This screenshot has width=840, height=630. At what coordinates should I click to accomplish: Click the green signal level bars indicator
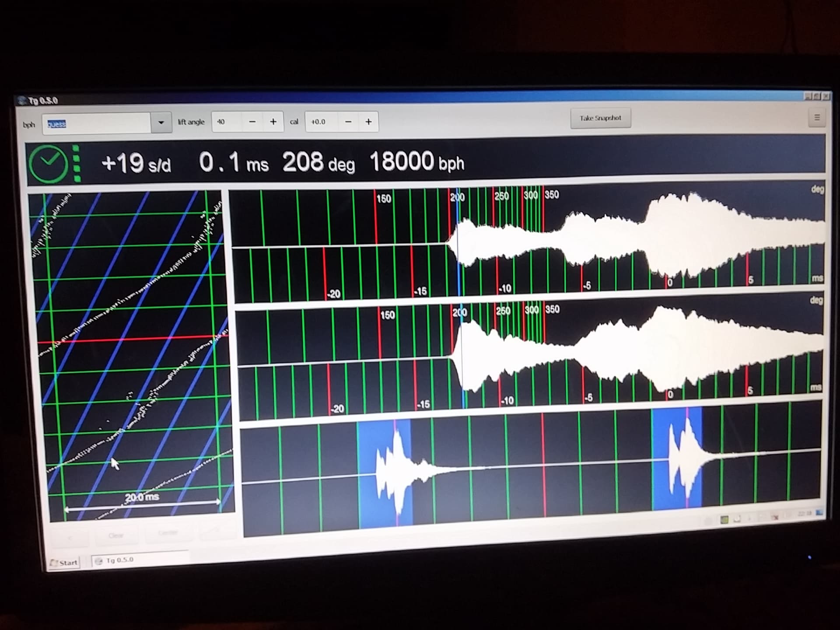(x=77, y=164)
